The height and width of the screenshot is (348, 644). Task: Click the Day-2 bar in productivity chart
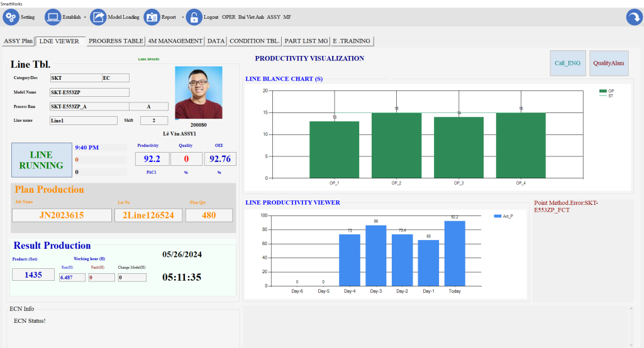pyautogui.click(x=402, y=260)
